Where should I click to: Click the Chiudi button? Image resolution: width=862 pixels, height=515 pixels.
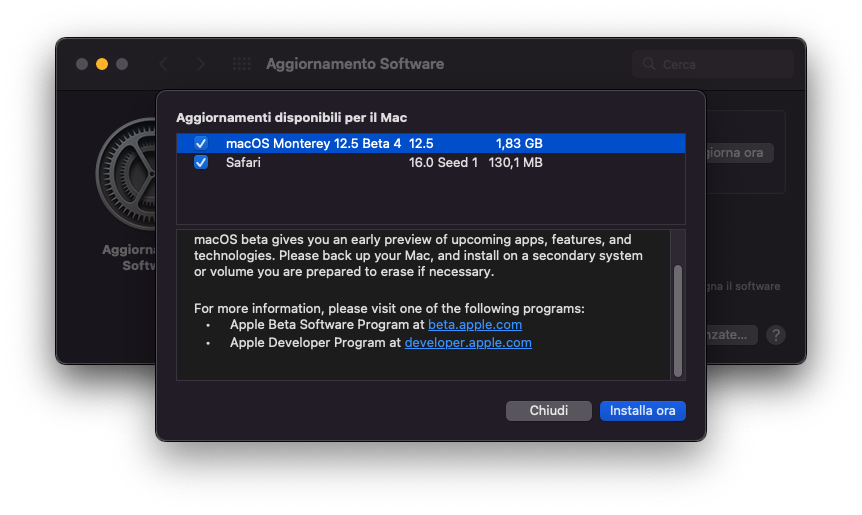point(549,411)
